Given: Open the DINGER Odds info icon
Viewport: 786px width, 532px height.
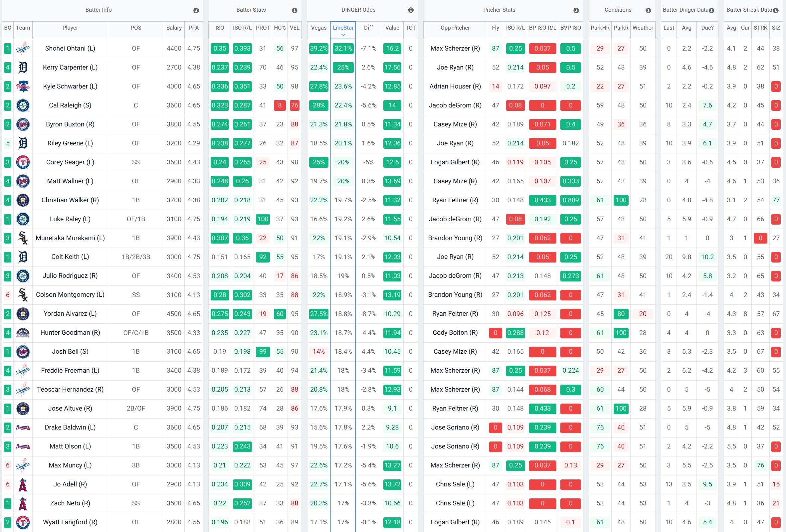Looking at the screenshot, I should pos(411,11).
